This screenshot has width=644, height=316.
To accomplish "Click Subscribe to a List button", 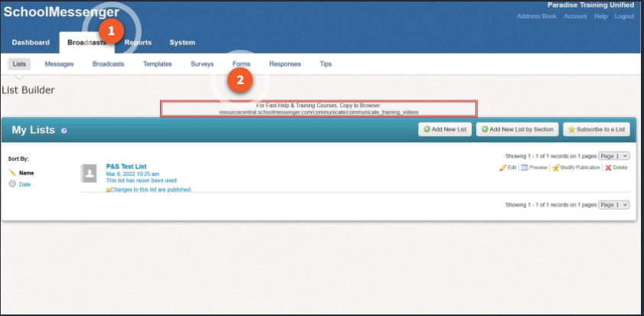I will [597, 129].
